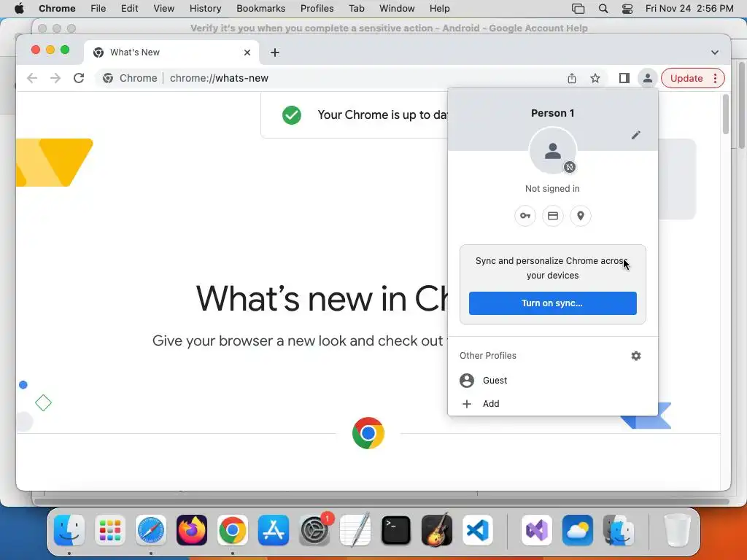Open Control Center in menu bar
The height and width of the screenshot is (560, 747).
[x=627, y=9]
